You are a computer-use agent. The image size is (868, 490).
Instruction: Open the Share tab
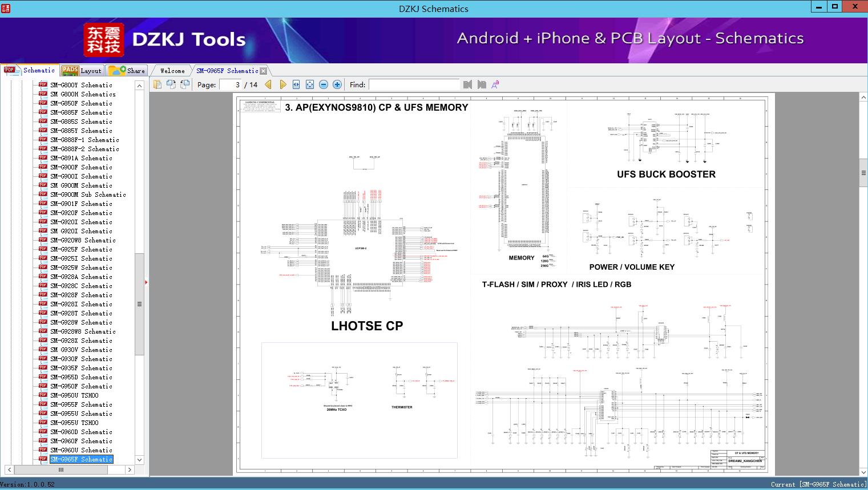127,71
